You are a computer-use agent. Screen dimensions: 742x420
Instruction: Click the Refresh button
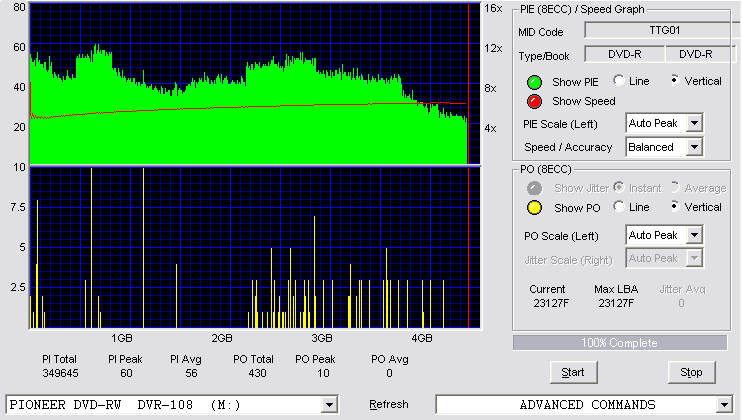(x=389, y=404)
